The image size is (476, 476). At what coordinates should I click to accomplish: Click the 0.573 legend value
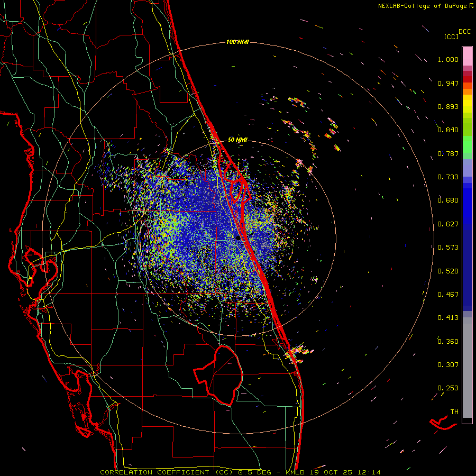coord(448,248)
